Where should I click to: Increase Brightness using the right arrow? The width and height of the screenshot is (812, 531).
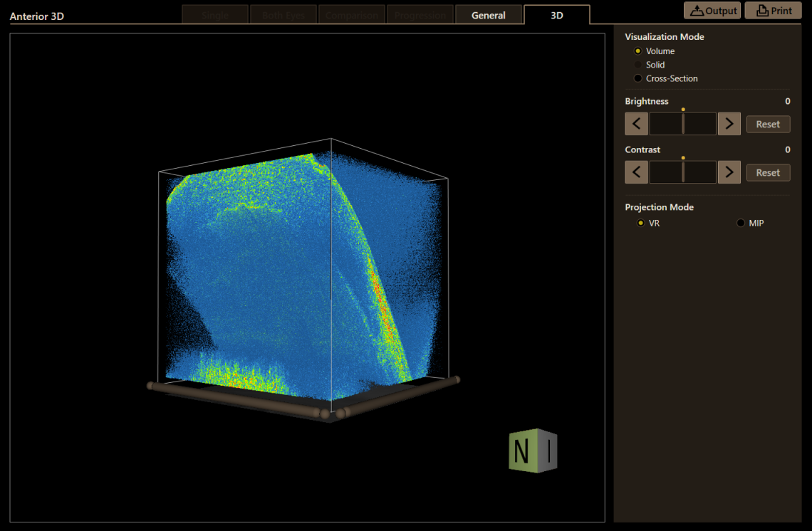click(729, 123)
